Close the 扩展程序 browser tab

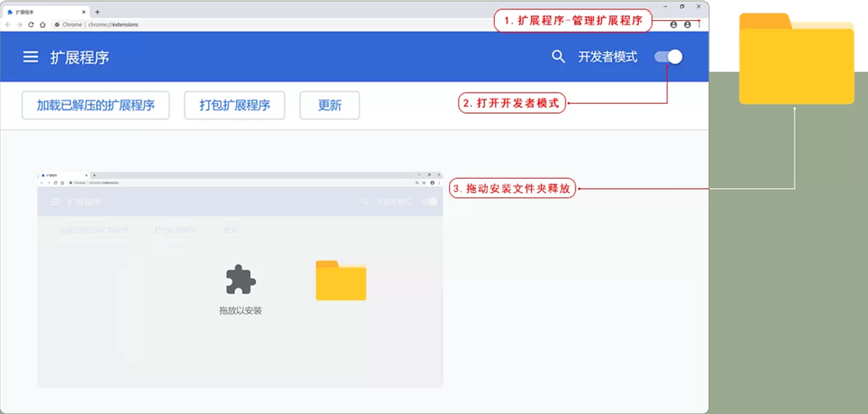pos(83,12)
